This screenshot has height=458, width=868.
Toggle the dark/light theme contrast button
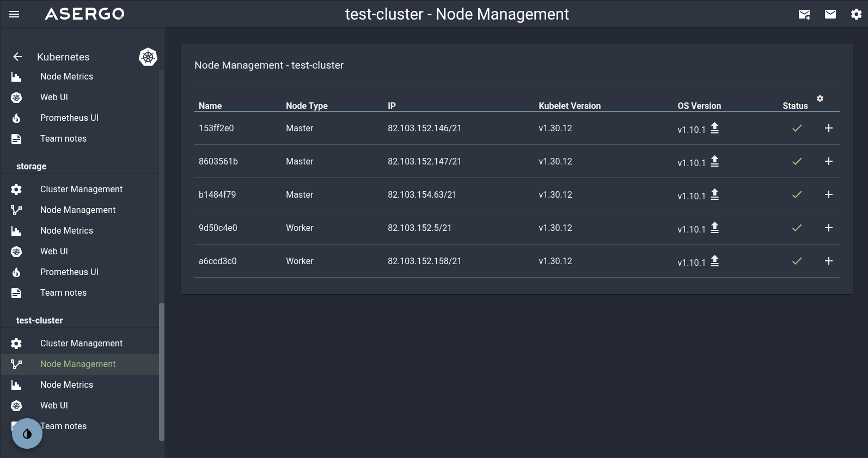[x=27, y=433]
